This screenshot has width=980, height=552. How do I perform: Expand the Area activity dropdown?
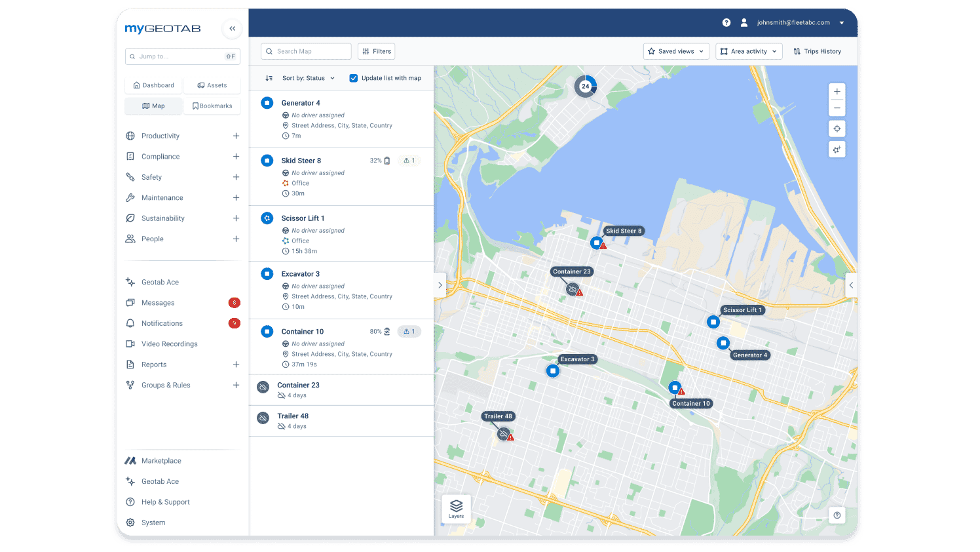[x=749, y=51]
